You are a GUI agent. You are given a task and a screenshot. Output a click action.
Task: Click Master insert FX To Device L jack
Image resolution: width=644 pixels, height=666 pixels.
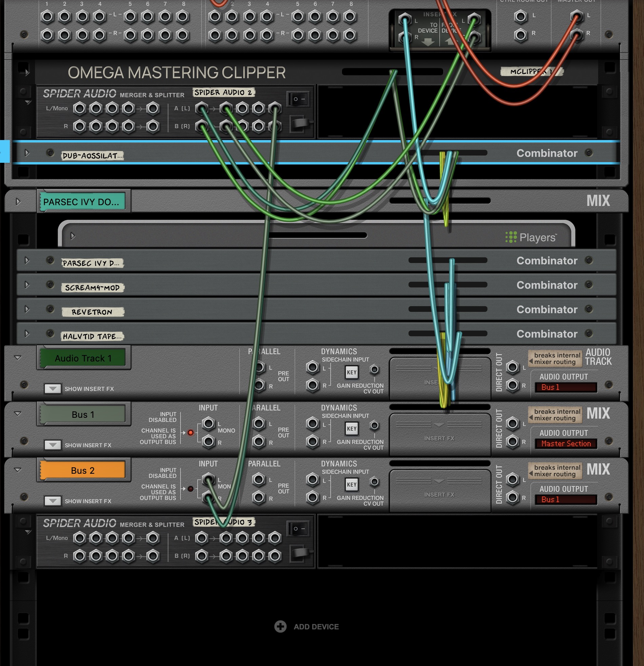pos(405,19)
